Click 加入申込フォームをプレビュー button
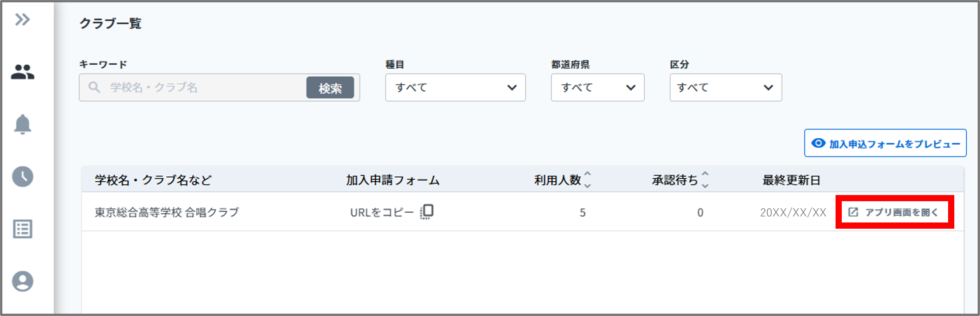The width and height of the screenshot is (980, 316). [885, 143]
